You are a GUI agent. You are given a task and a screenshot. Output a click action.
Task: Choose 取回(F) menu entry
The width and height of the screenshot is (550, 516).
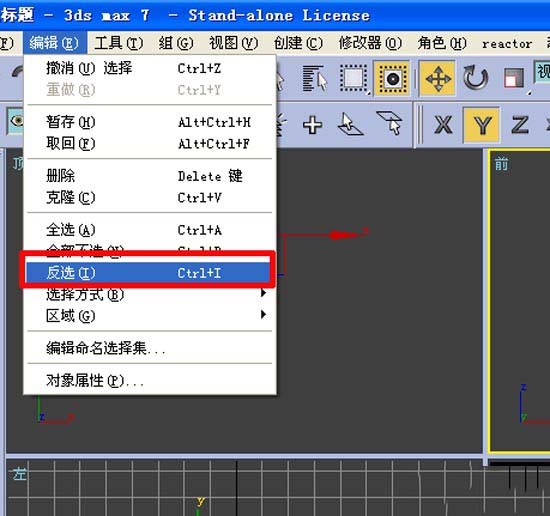pyautogui.click(x=150, y=143)
